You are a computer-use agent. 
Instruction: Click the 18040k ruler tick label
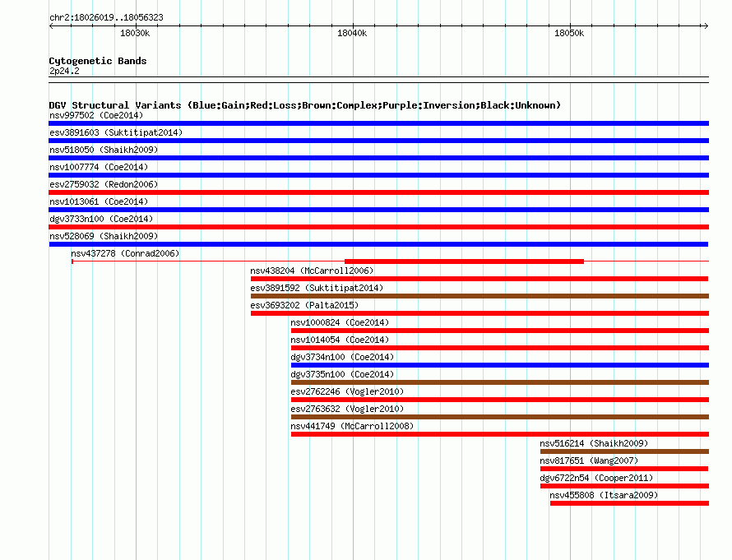coord(352,33)
